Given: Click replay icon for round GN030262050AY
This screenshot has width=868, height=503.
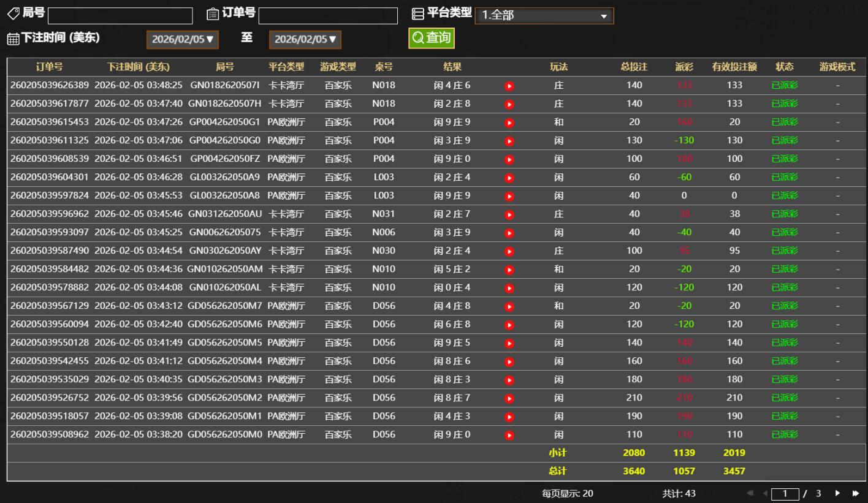Looking at the screenshot, I should click(509, 251).
